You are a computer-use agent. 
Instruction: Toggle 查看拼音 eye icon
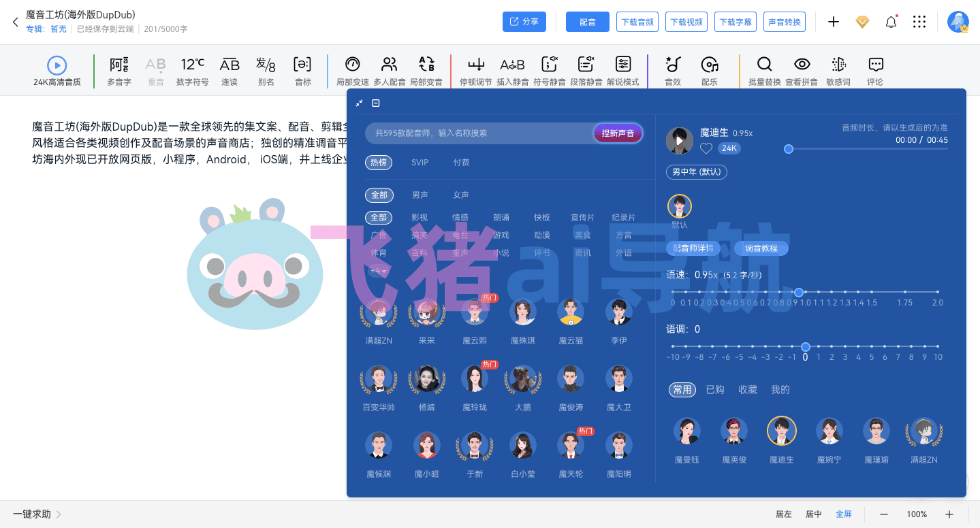[802, 71]
